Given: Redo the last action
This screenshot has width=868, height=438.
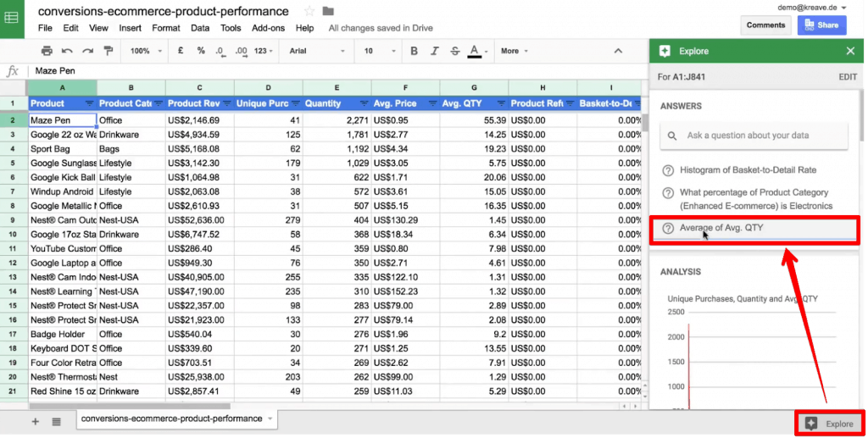Looking at the screenshot, I should click(x=87, y=51).
